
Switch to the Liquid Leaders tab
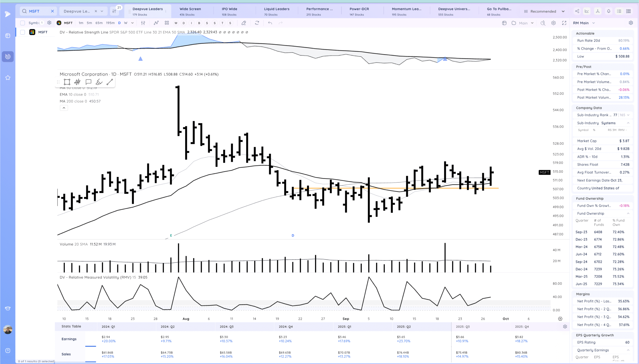pos(277,11)
